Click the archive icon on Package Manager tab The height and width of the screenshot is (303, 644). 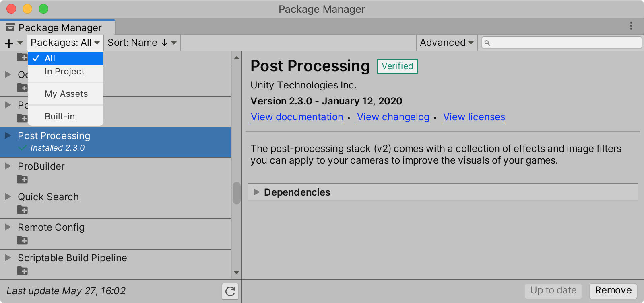coord(10,27)
